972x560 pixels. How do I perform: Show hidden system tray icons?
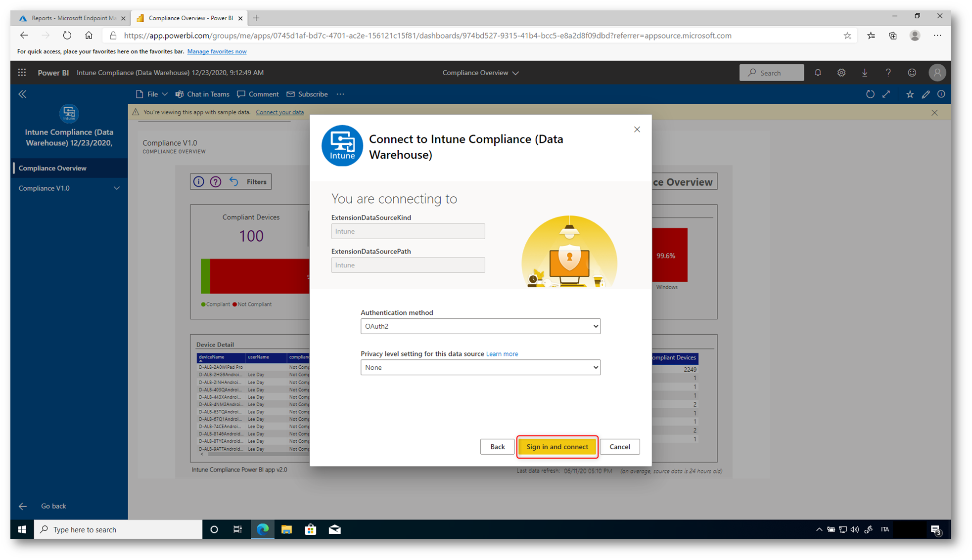[x=819, y=529]
